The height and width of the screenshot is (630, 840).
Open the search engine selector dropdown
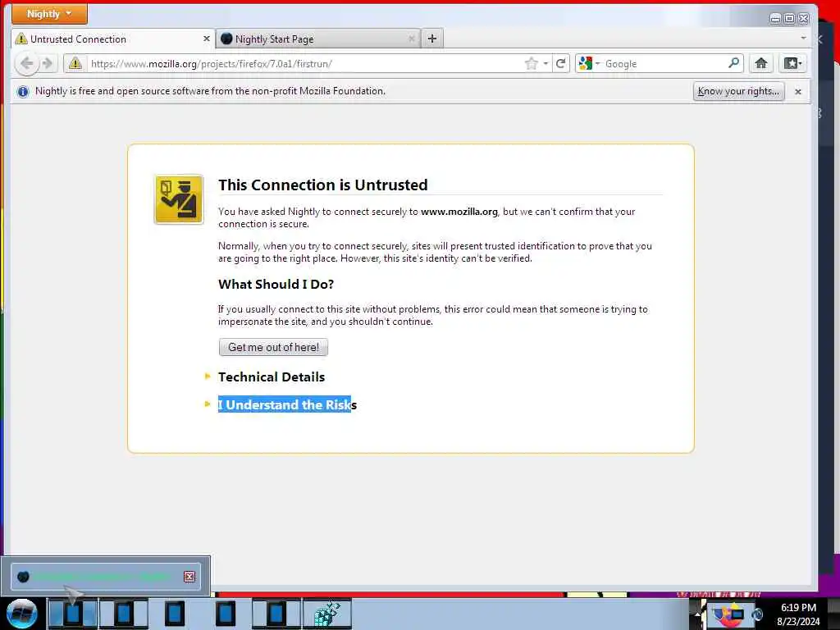(x=598, y=63)
